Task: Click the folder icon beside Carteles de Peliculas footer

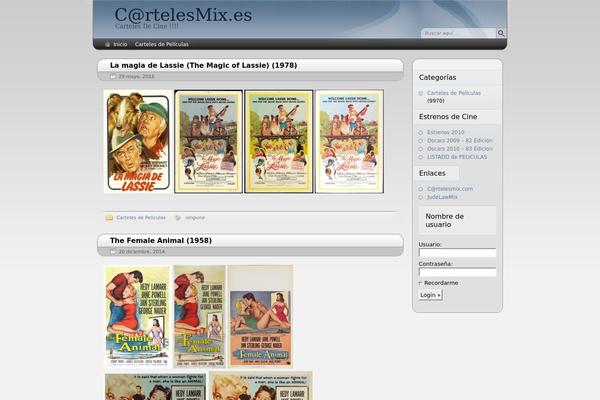Action: [x=109, y=218]
